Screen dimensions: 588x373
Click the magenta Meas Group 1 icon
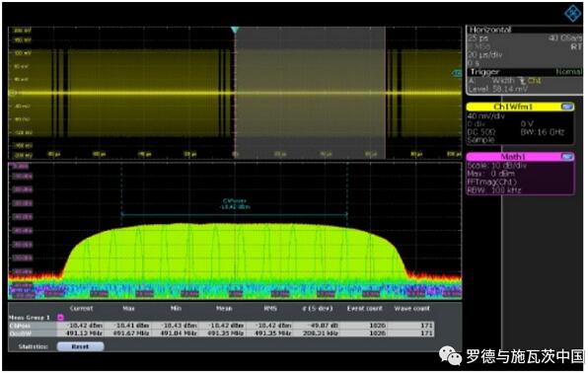pos(60,318)
